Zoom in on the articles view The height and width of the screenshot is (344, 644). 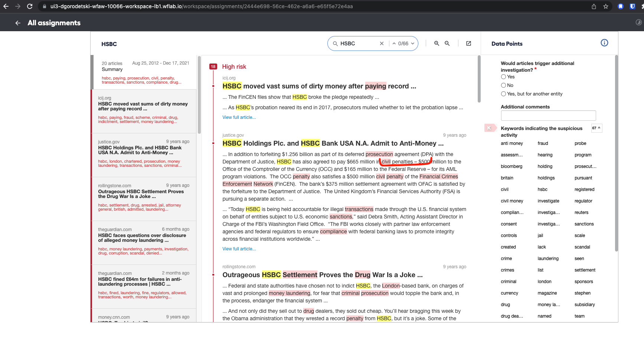point(437,43)
